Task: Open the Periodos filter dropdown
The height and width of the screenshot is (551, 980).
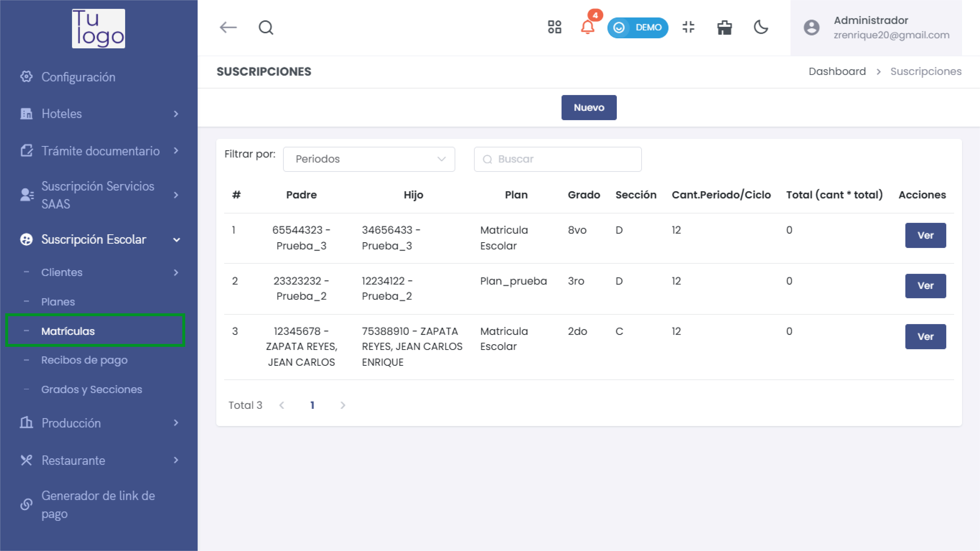Action: tap(369, 159)
